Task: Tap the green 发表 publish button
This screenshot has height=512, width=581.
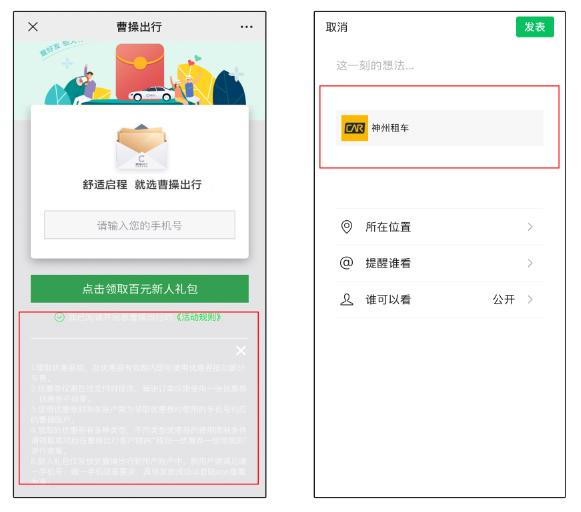Action: [535, 27]
